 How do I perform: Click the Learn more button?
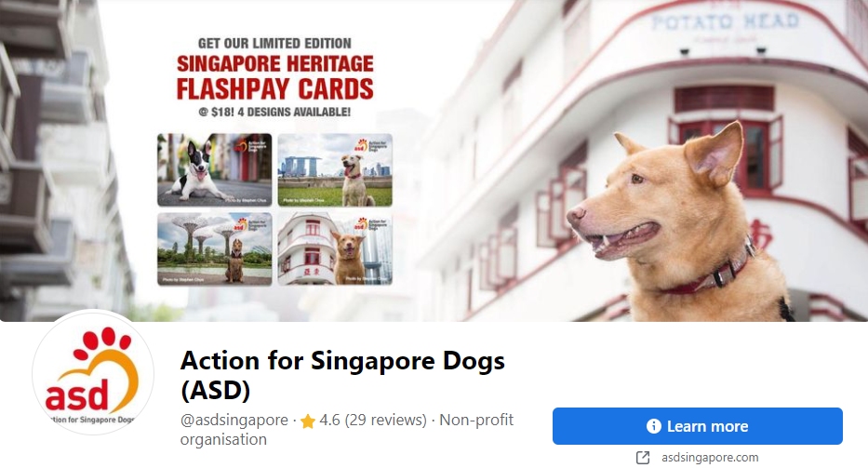(x=698, y=426)
